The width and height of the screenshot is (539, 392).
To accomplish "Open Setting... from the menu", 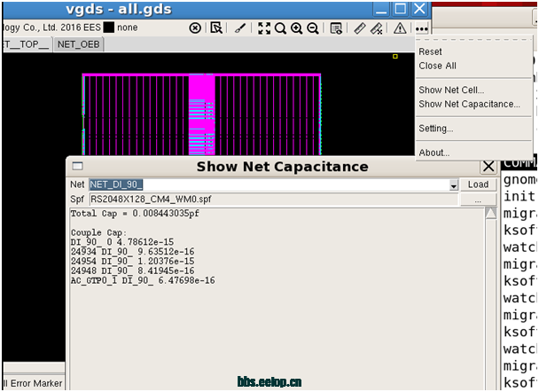I will point(436,129).
